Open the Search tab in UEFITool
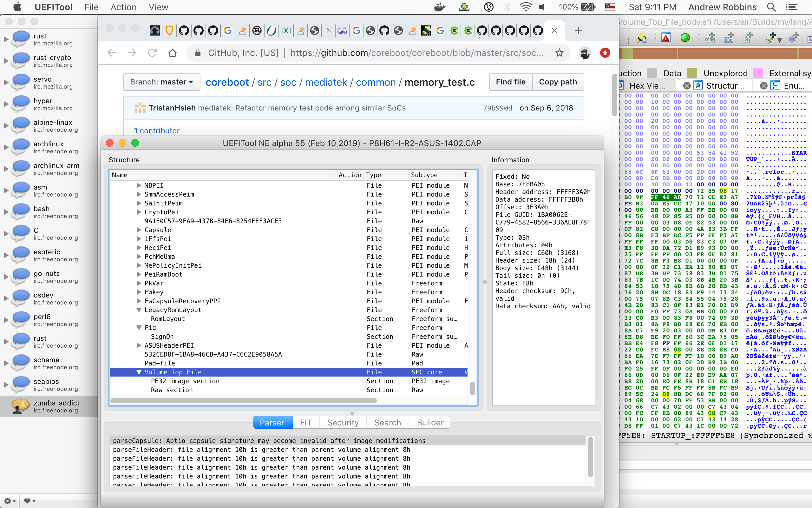812x508 pixels. click(x=388, y=422)
